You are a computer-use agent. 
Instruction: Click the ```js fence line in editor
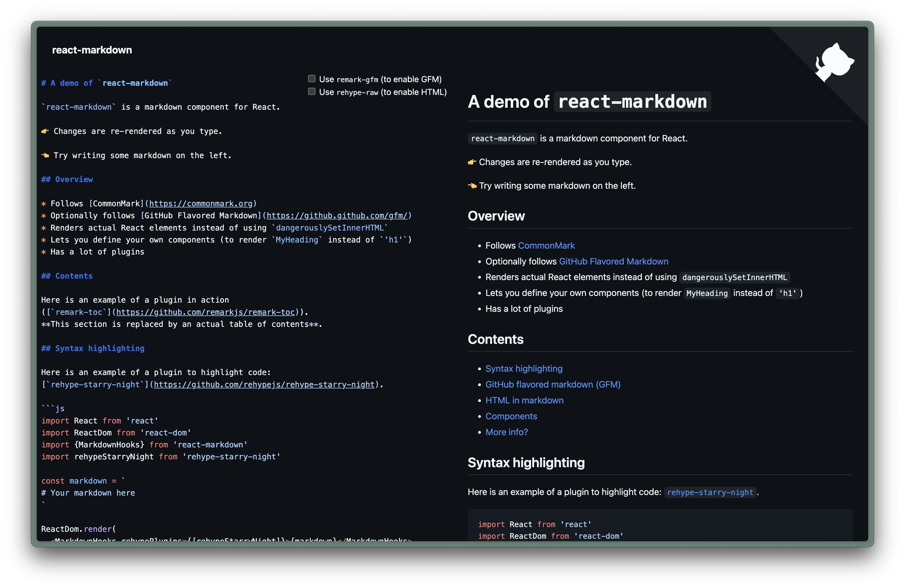point(53,409)
